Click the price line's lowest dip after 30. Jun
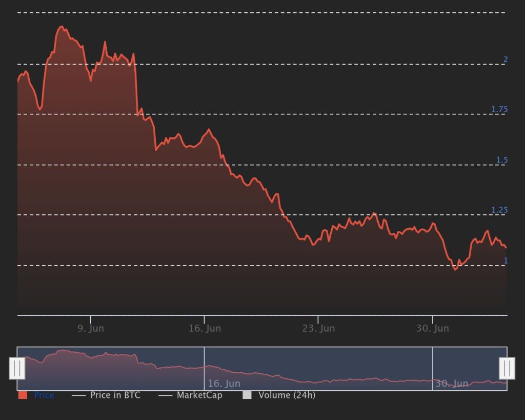525x420 pixels. click(455, 269)
